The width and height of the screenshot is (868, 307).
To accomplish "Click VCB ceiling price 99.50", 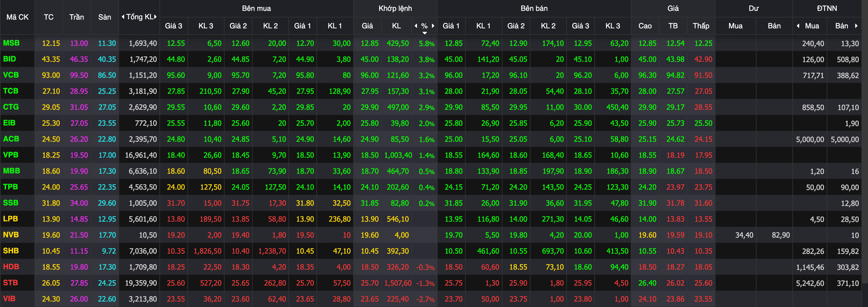I will 79,75.
